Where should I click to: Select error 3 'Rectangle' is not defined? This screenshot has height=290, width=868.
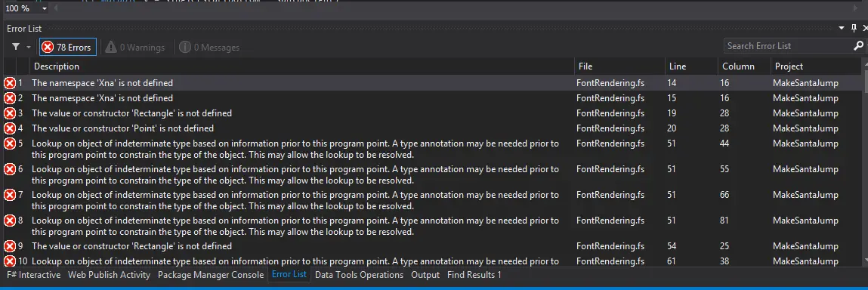point(131,113)
